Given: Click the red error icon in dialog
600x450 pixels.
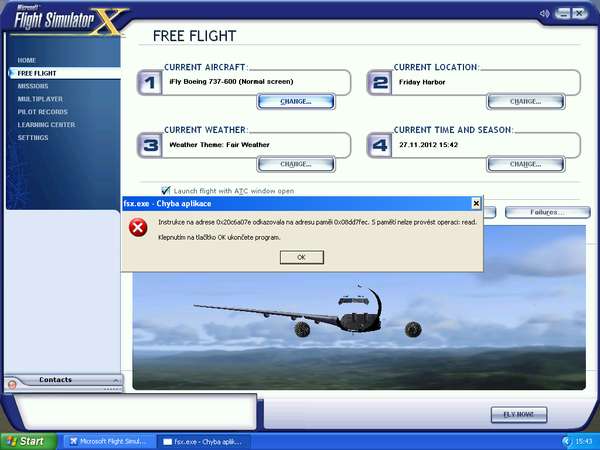Looking at the screenshot, I should pos(138,228).
